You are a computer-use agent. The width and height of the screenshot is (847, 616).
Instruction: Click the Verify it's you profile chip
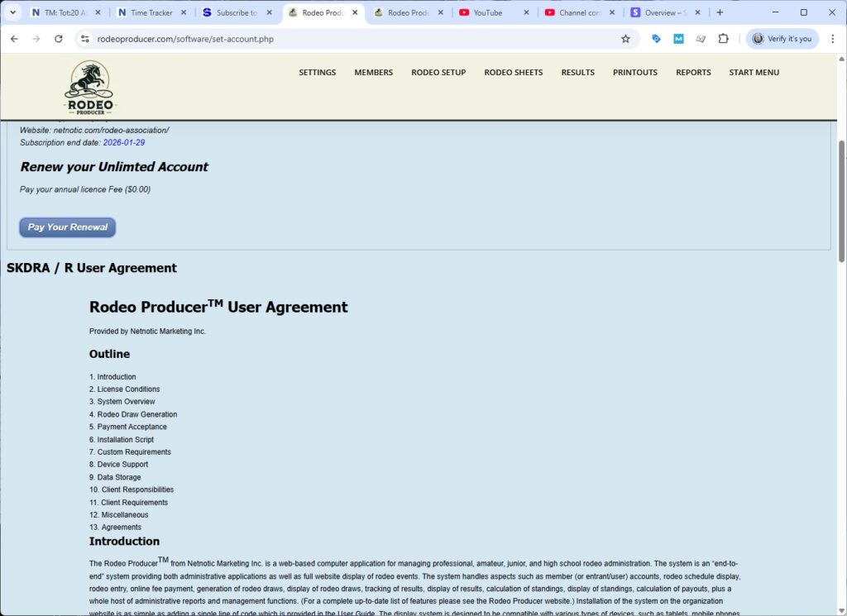(781, 38)
